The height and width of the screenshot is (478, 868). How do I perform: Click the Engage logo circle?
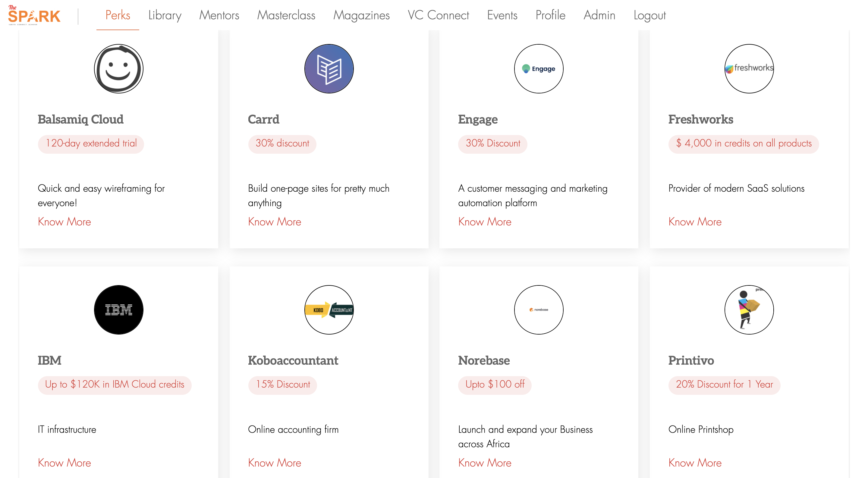539,69
